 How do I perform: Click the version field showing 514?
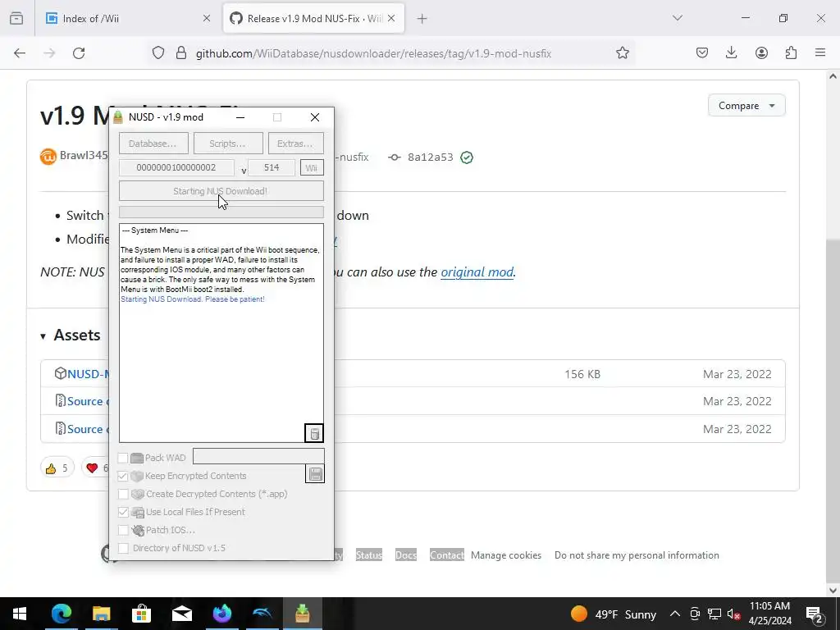point(272,167)
